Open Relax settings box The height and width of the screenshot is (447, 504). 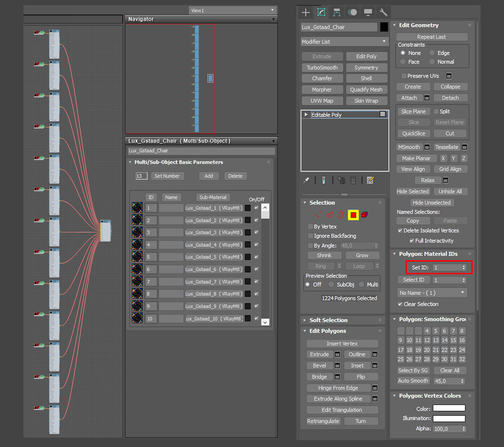(445, 180)
